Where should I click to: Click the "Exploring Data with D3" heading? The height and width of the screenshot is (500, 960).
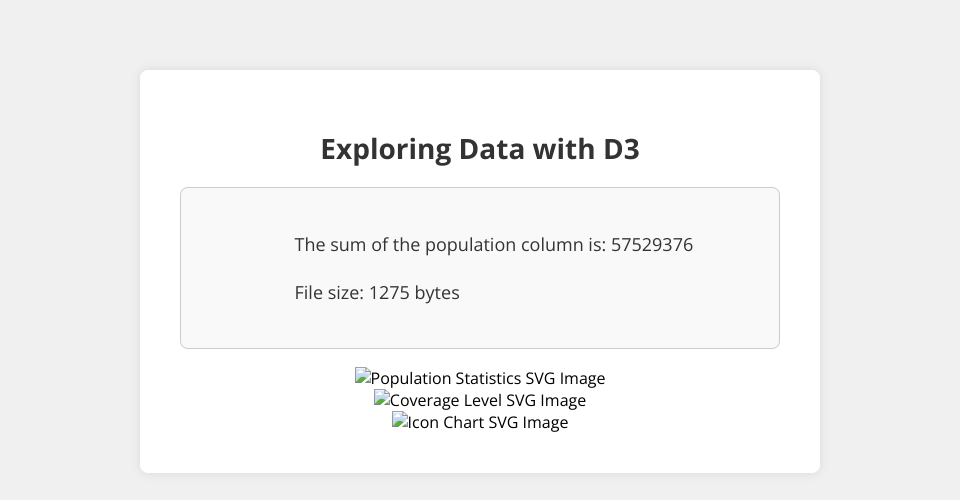(x=480, y=149)
